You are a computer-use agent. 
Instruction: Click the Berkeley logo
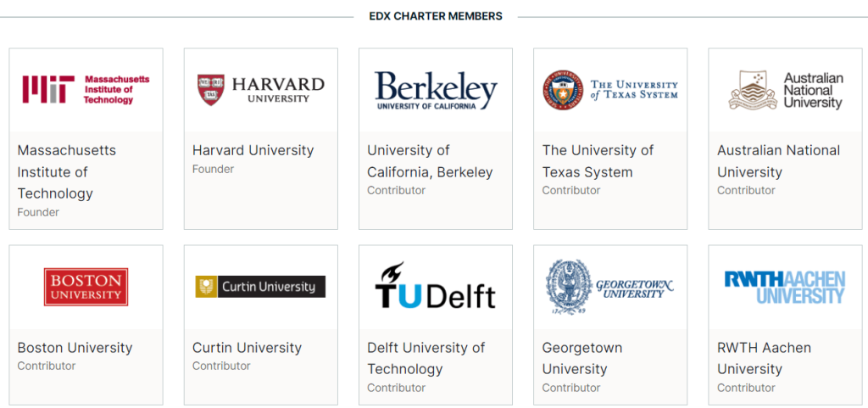click(x=436, y=90)
